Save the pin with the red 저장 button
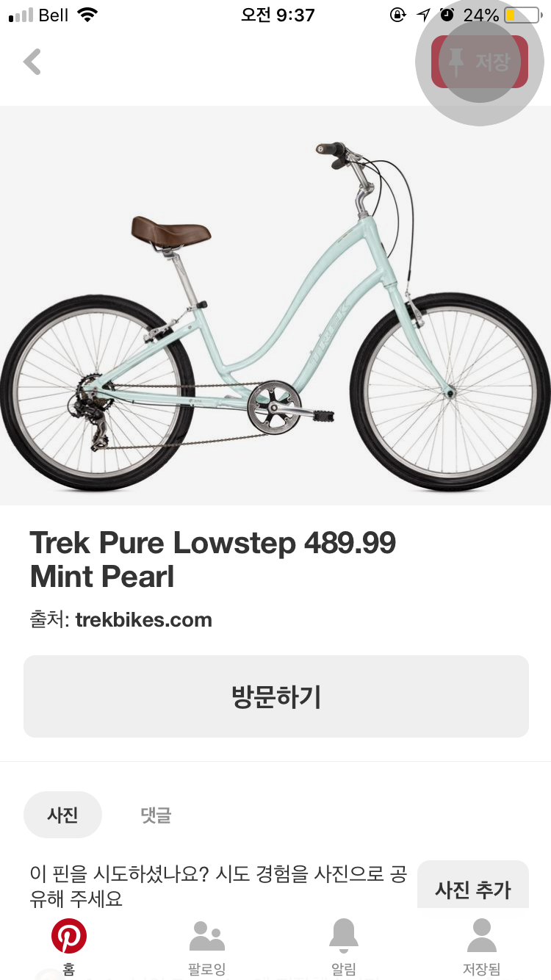The image size is (551, 980). [x=480, y=62]
